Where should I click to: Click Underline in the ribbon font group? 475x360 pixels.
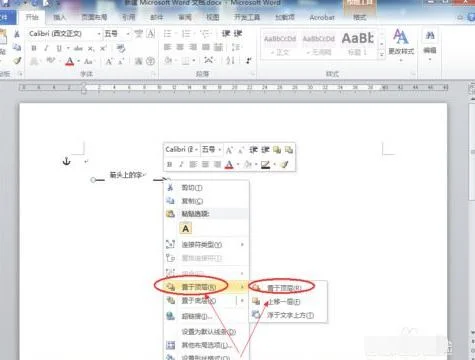pos(59,48)
